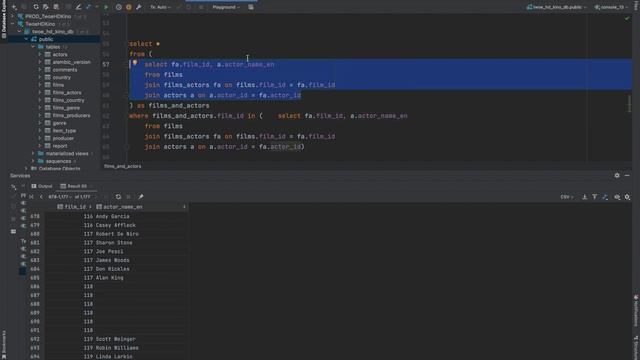Switch to the Output tab
This screenshot has width=640, height=360.
click(42, 186)
